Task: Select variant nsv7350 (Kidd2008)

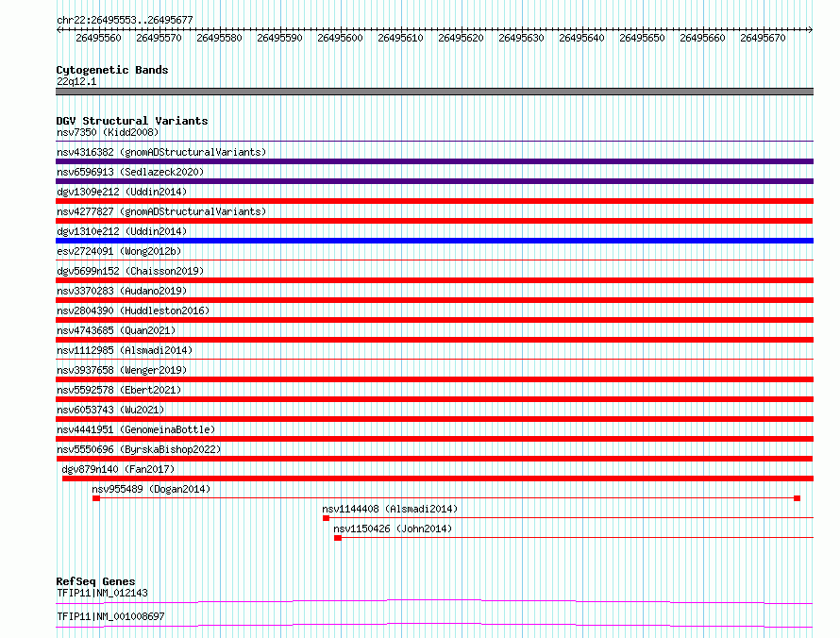Action: point(108,132)
